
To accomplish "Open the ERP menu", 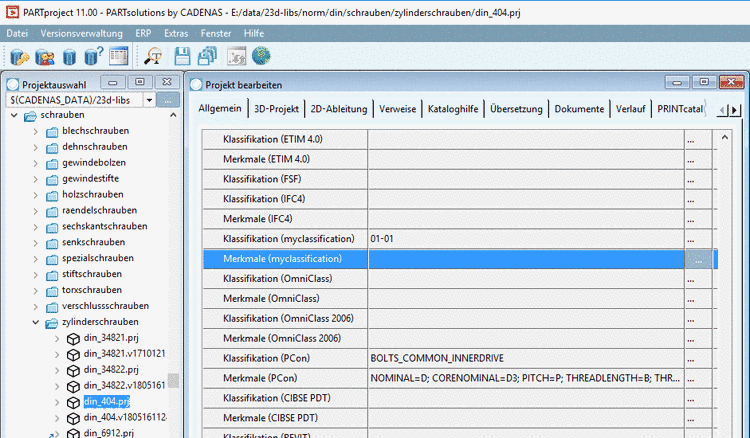I will click(x=143, y=33).
